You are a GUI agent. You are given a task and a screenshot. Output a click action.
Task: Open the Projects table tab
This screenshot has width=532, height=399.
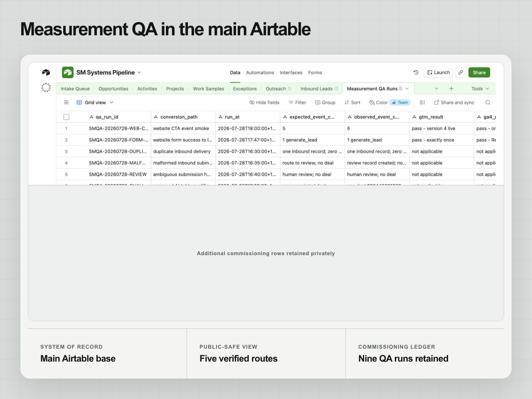(175, 89)
